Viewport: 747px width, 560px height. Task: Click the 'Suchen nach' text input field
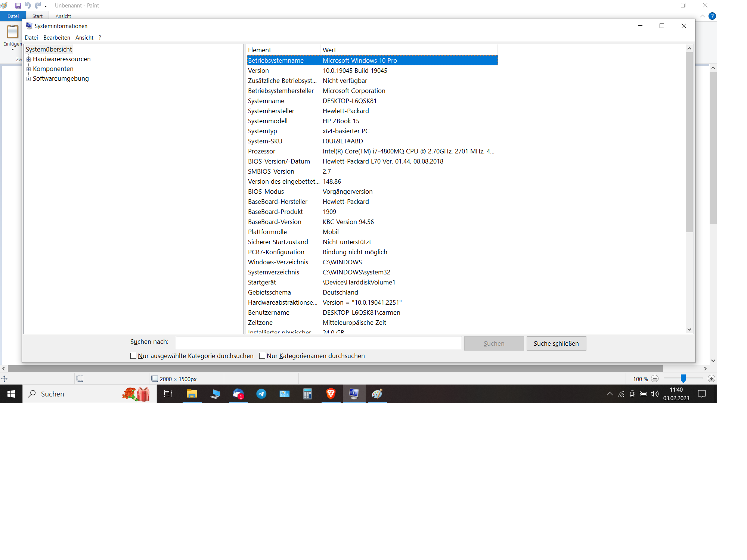click(319, 342)
